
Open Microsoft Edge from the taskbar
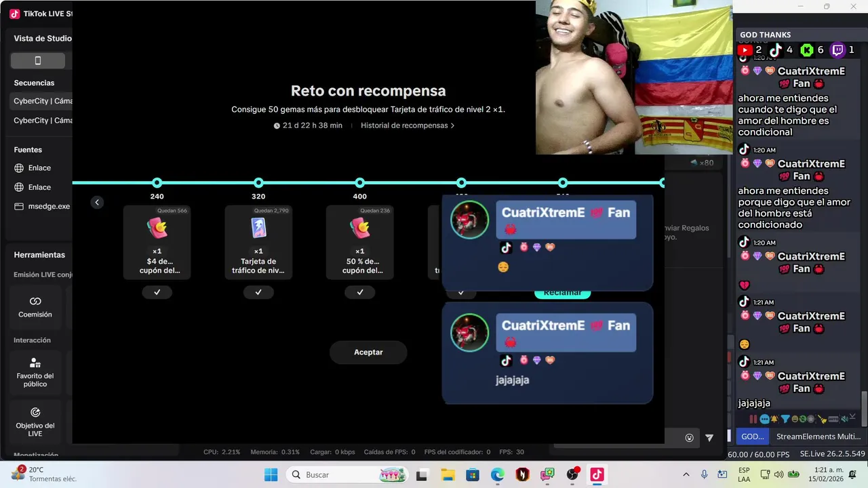tap(498, 474)
